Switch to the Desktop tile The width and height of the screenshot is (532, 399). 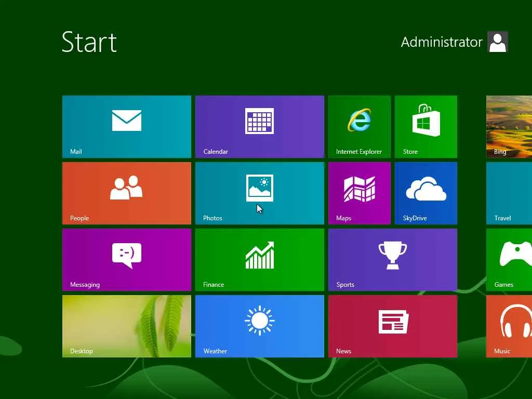[x=127, y=326]
